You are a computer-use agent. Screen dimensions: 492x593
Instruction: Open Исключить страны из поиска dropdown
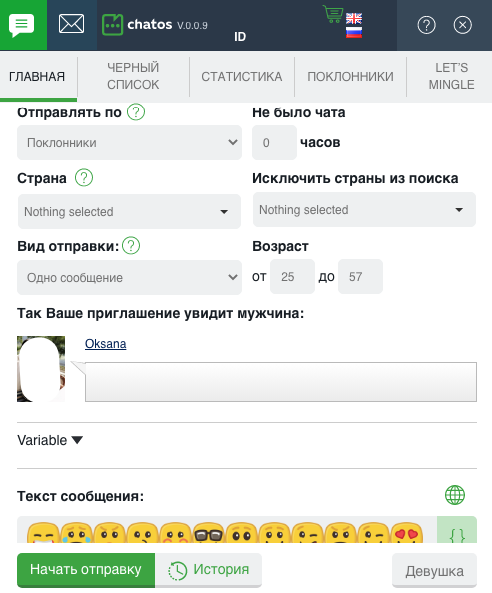pos(364,210)
